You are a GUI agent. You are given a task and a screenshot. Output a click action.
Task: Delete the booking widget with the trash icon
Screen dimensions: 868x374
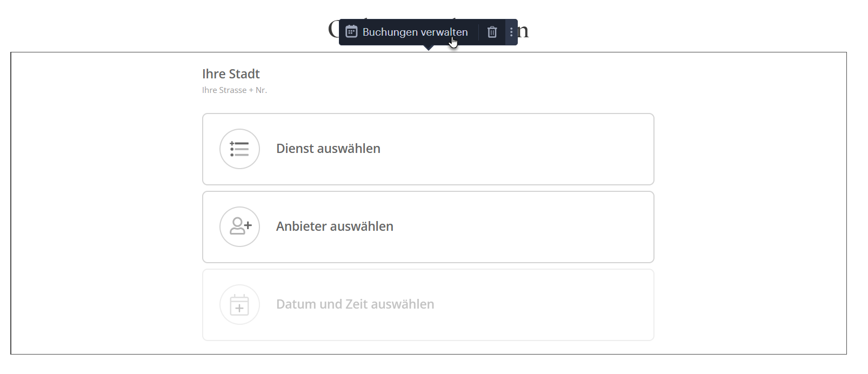point(492,32)
